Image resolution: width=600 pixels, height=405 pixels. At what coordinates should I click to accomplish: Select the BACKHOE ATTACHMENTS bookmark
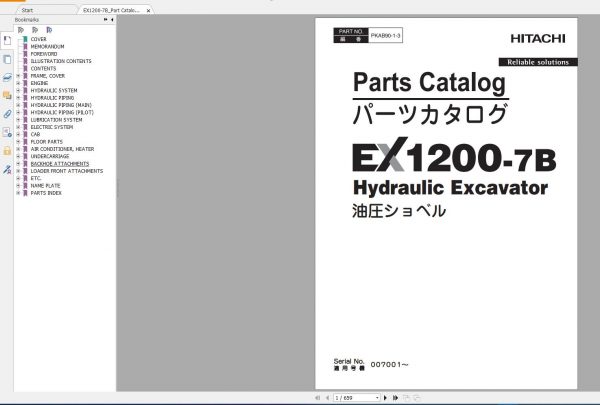coord(60,163)
